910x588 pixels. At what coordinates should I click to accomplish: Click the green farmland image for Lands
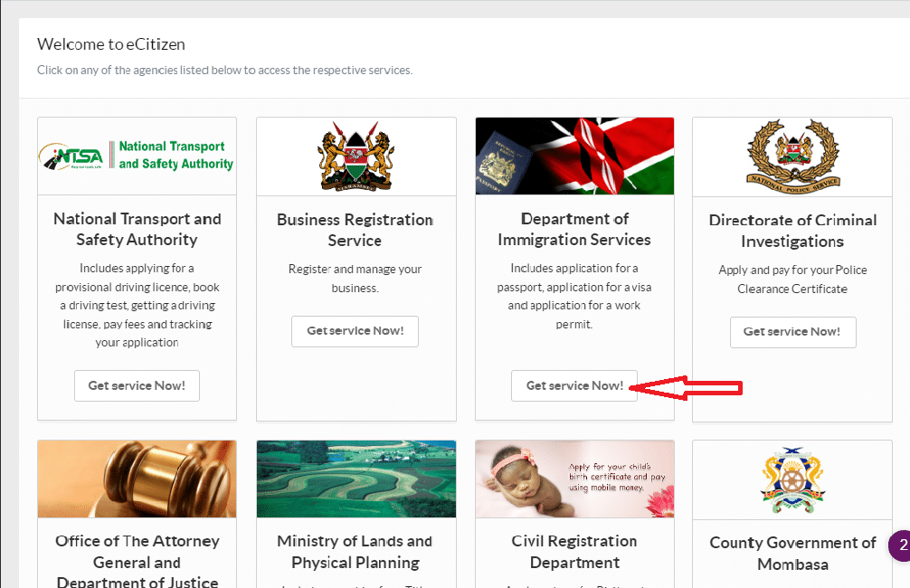pyautogui.click(x=355, y=479)
